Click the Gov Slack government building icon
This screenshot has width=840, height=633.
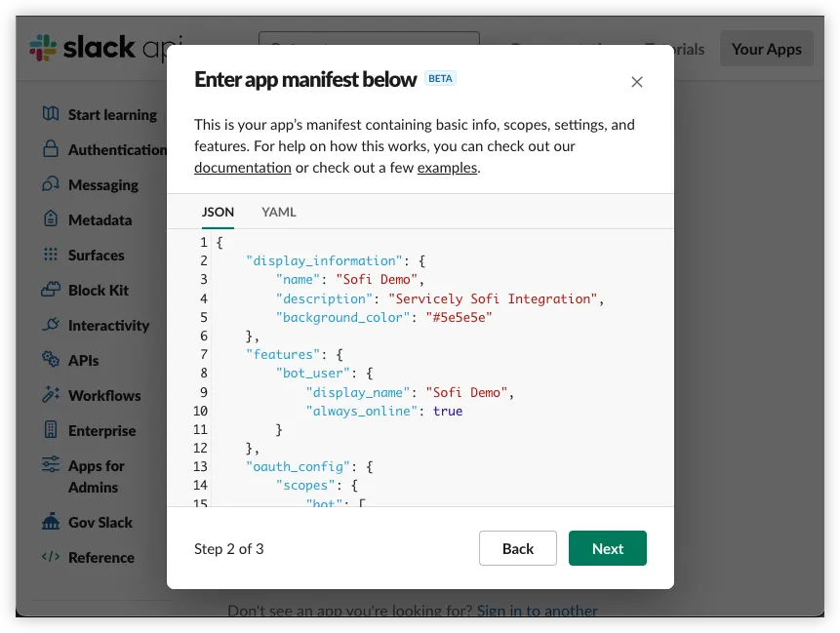51,521
